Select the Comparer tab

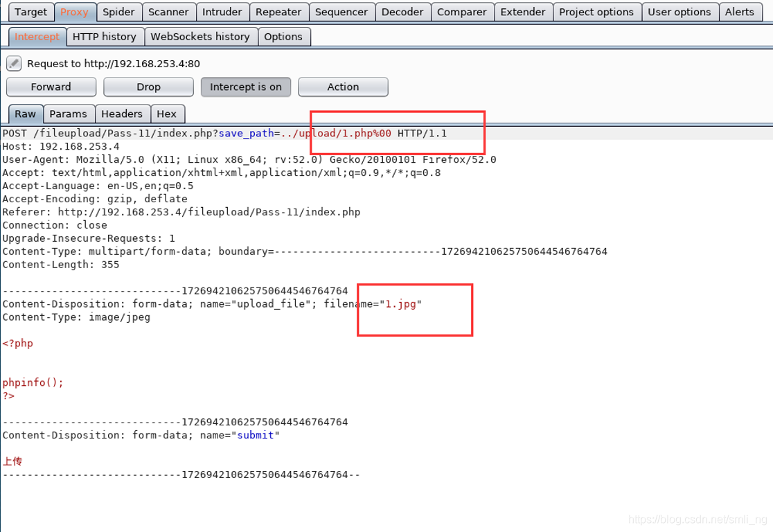click(x=461, y=12)
